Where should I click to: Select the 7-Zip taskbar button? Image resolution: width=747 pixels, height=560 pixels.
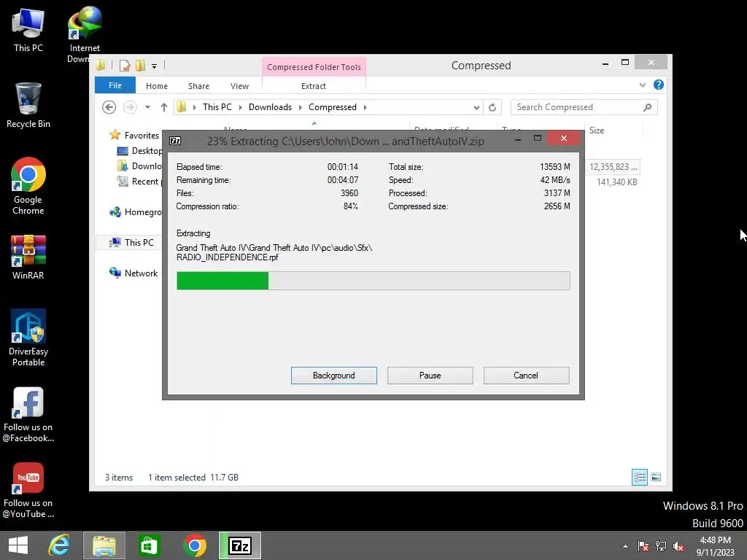point(239,545)
